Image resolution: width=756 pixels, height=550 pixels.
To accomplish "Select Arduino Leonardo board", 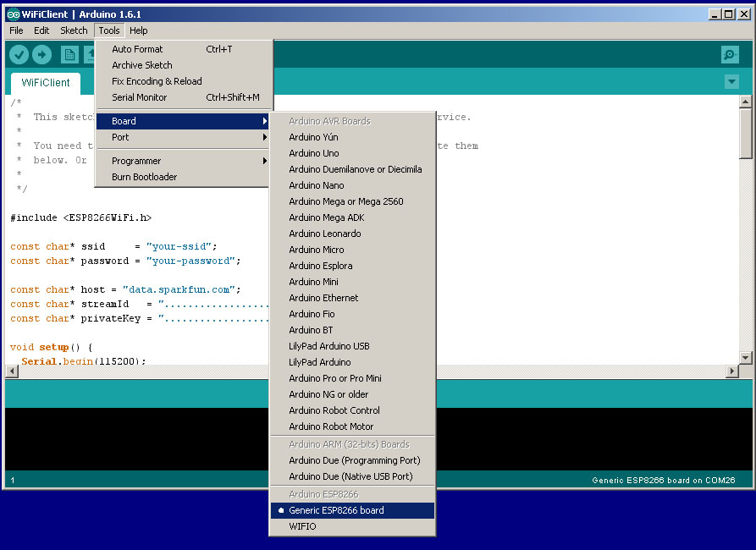I will tap(352, 234).
